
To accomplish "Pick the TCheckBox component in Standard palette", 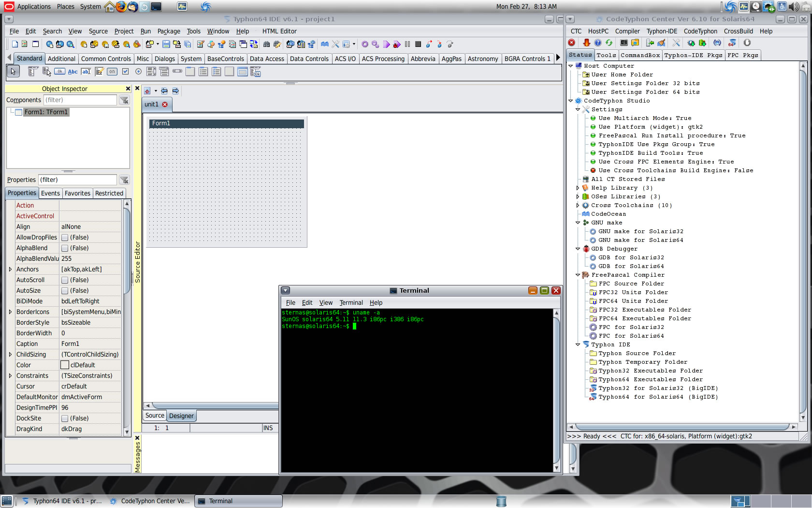I will 125,72.
